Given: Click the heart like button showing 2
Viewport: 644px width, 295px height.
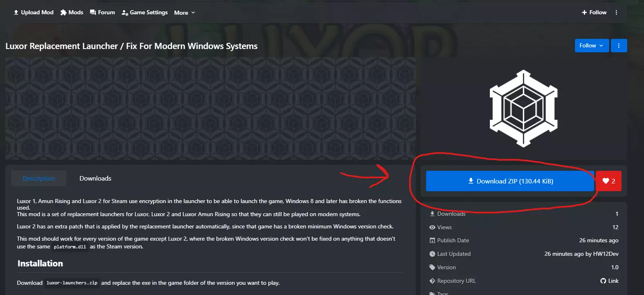Looking at the screenshot, I should tap(608, 181).
